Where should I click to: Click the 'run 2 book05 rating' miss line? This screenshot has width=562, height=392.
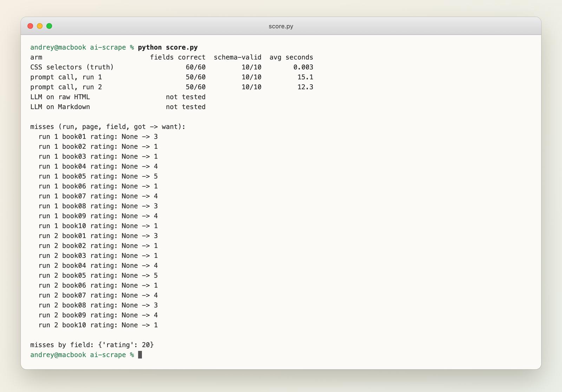(98, 275)
